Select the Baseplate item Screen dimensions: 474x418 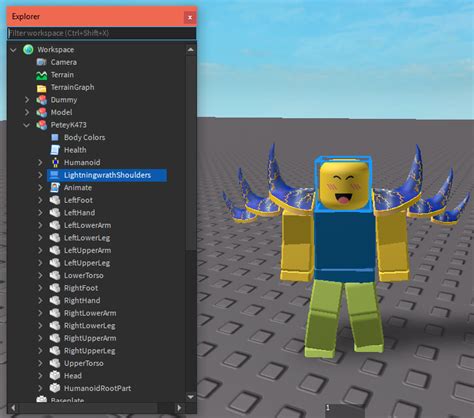pos(67,400)
